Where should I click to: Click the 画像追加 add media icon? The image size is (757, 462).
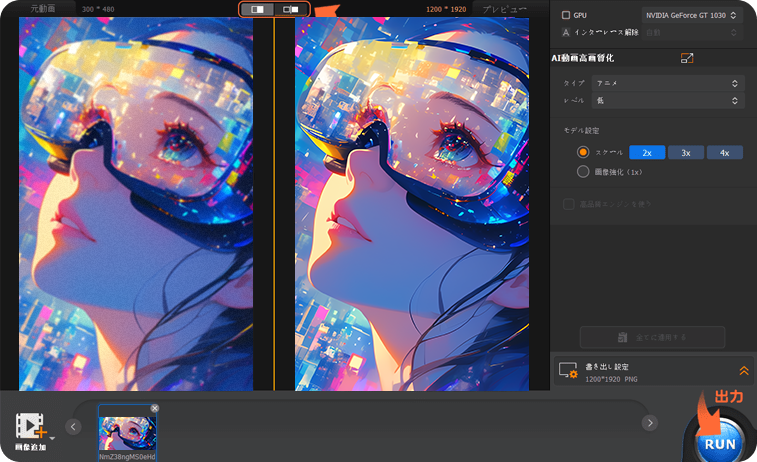pos(31,426)
